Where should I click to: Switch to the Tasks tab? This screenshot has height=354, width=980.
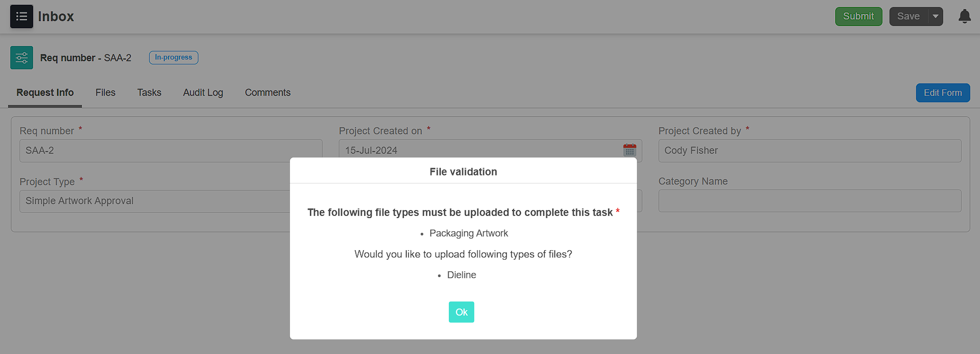149,93
